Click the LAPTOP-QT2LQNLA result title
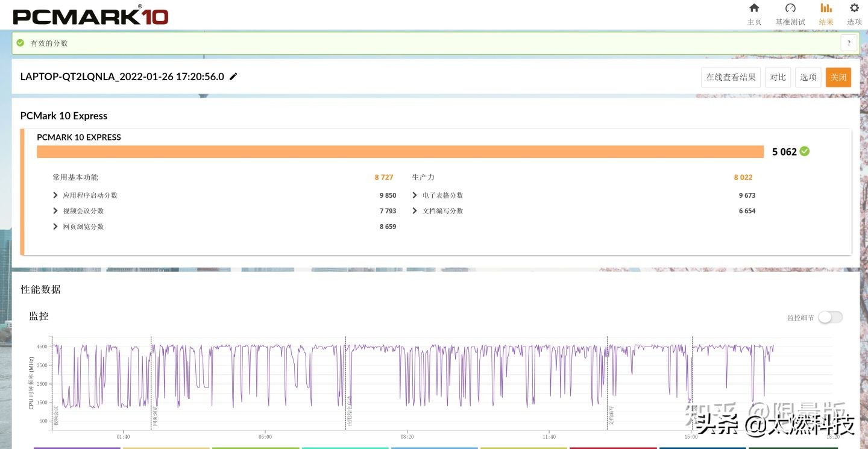This screenshot has height=449, width=868. pyautogui.click(x=122, y=77)
